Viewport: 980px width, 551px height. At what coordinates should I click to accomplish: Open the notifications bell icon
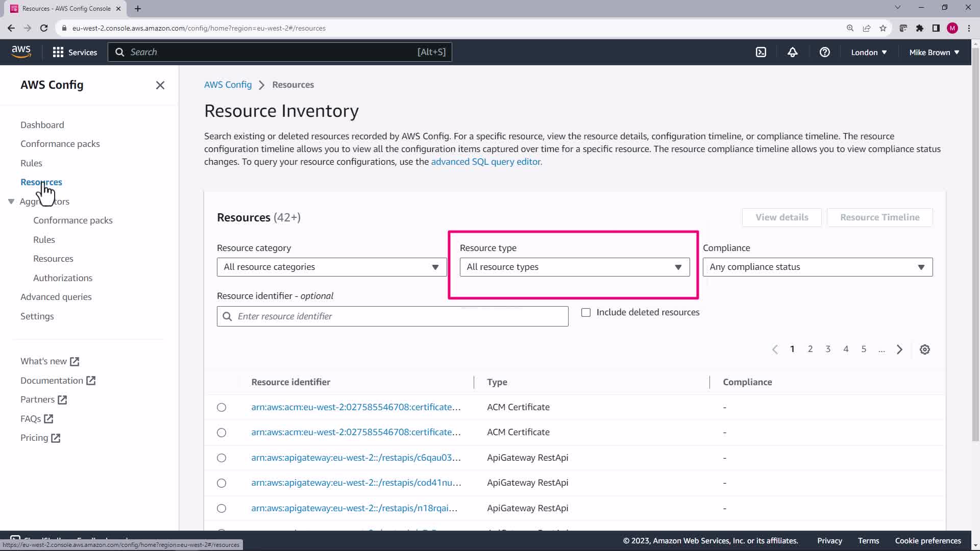click(792, 52)
